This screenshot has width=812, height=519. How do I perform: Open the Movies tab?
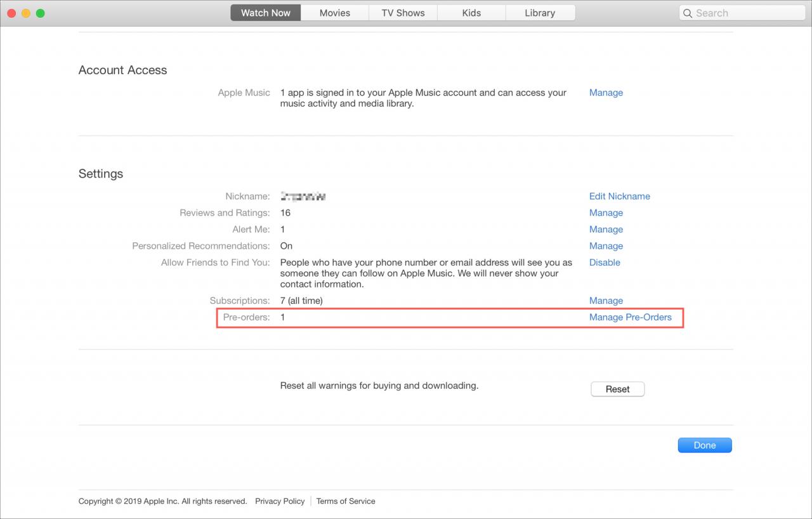pyautogui.click(x=335, y=13)
